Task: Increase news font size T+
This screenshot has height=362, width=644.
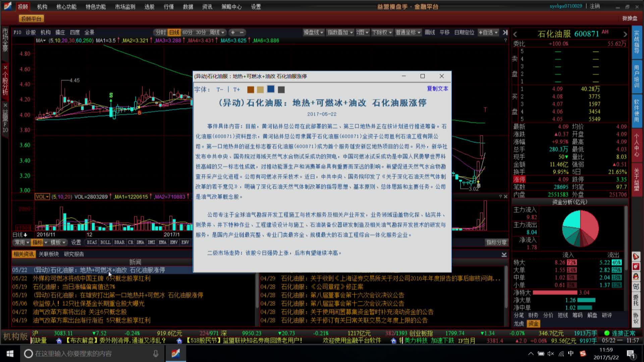Action: (236, 89)
